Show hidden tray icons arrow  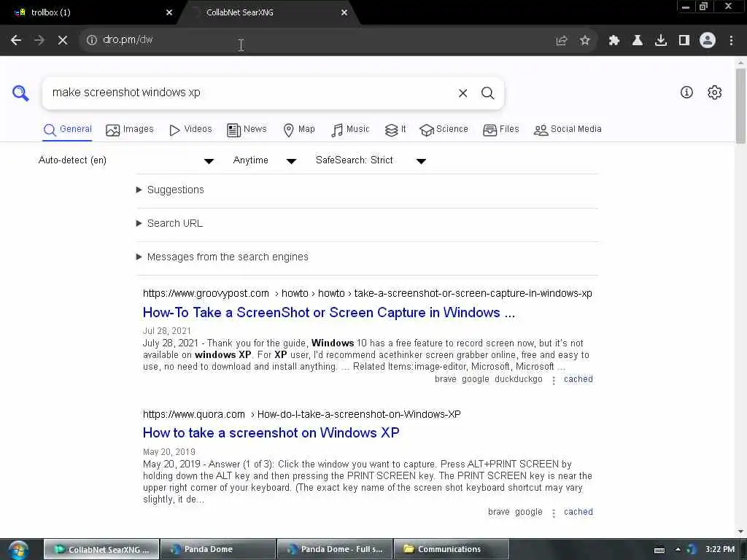(x=678, y=550)
